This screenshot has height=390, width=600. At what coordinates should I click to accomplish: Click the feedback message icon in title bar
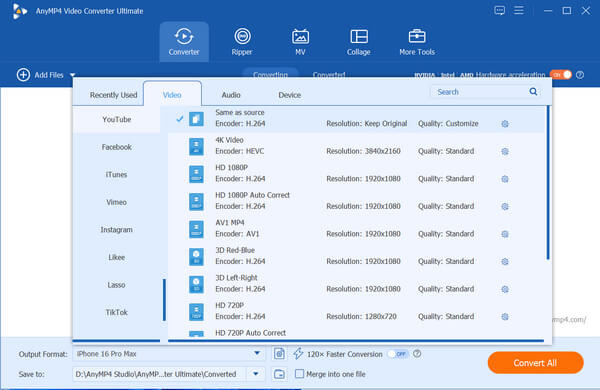[x=499, y=10]
